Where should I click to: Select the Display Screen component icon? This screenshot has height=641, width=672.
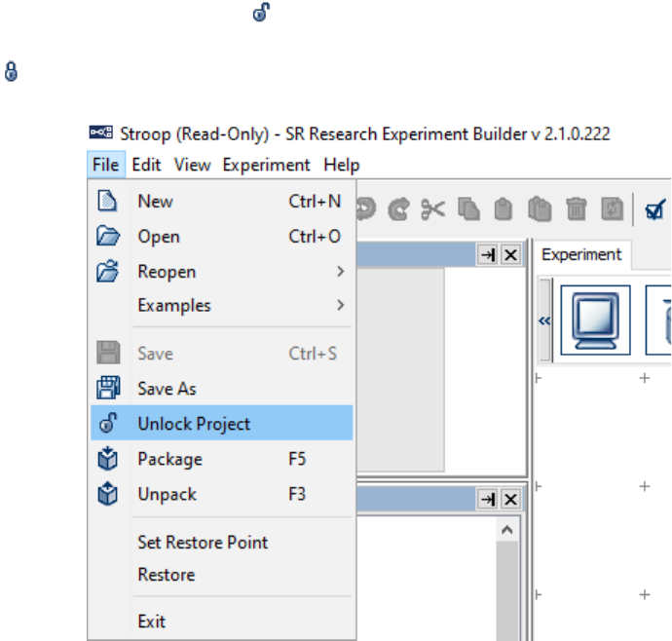(595, 320)
